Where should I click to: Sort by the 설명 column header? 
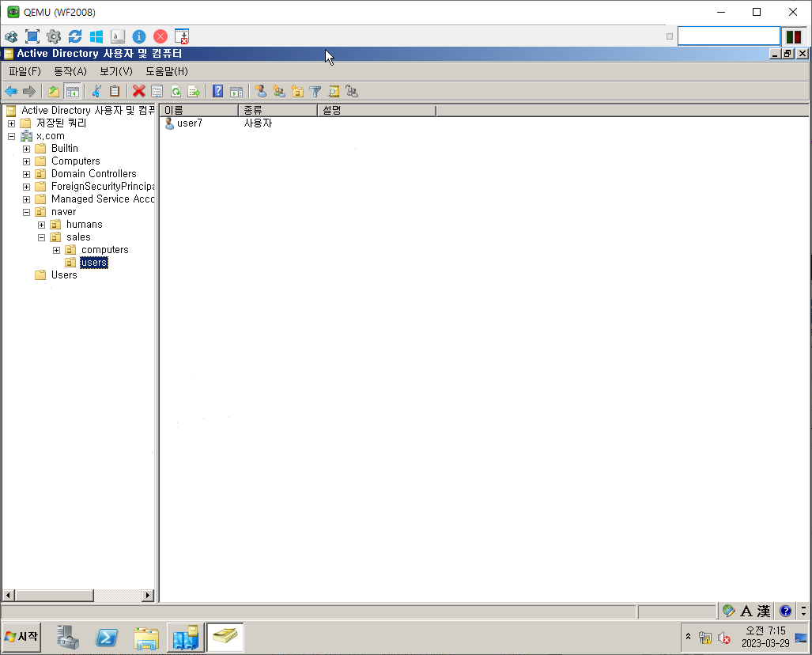pyautogui.click(x=377, y=111)
